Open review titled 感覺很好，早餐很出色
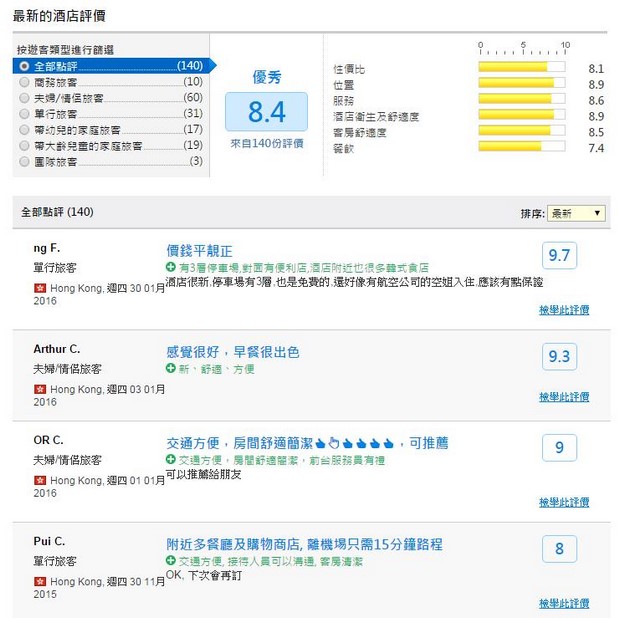This screenshot has height=618, width=620. [x=232, y=352]
